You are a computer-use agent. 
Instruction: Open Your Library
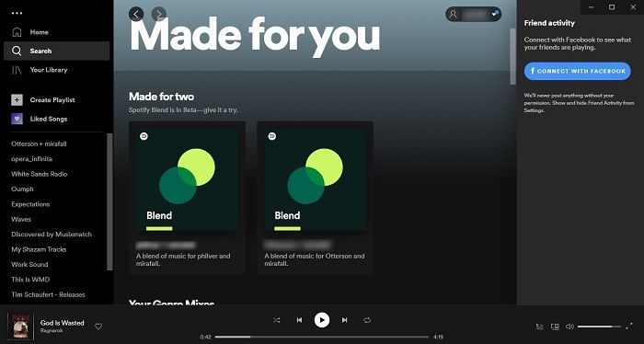coord(57,70)
